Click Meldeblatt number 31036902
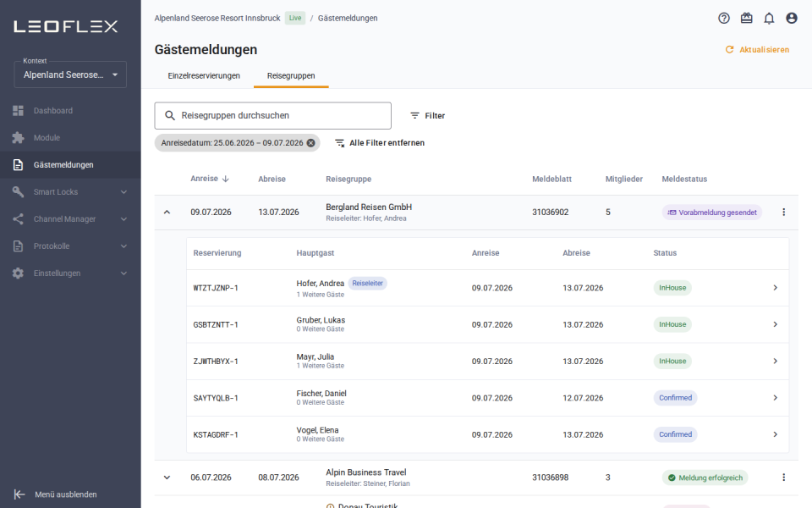 551,212
